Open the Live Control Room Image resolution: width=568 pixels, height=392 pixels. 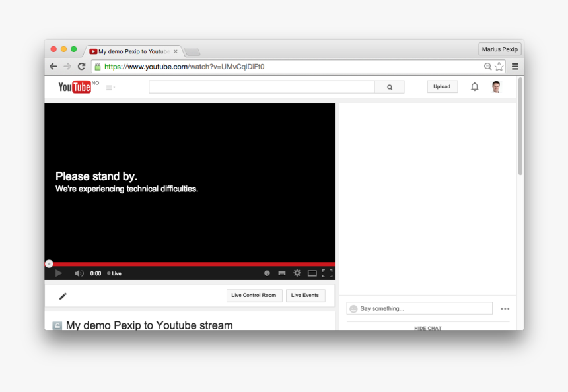[x=254, y=296]
